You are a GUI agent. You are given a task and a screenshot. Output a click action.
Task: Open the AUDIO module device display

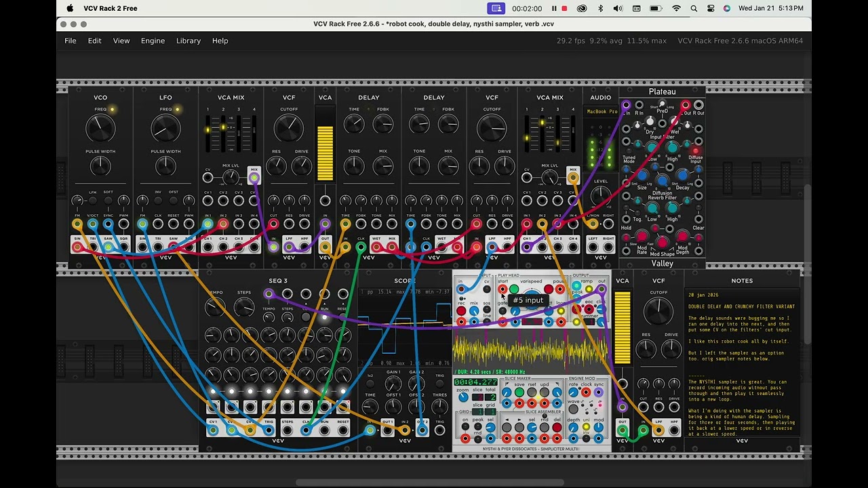point(601,111)
